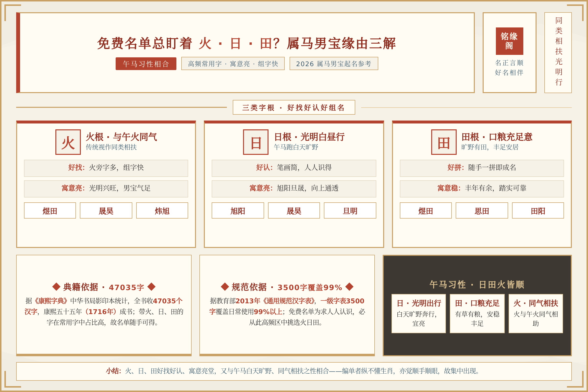Click the name chip 晟昊 in the 日根 card
588x392 pixels.
click(x=294, y=210)
